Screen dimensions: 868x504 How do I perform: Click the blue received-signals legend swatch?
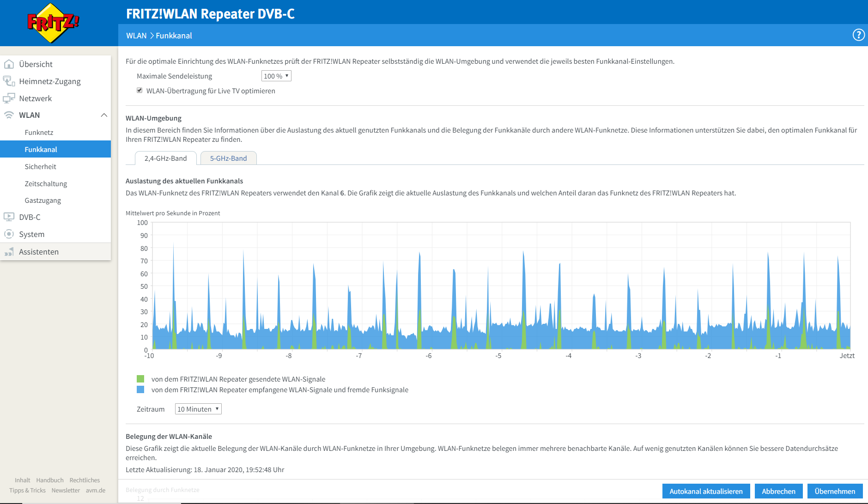tap(140, 389)
